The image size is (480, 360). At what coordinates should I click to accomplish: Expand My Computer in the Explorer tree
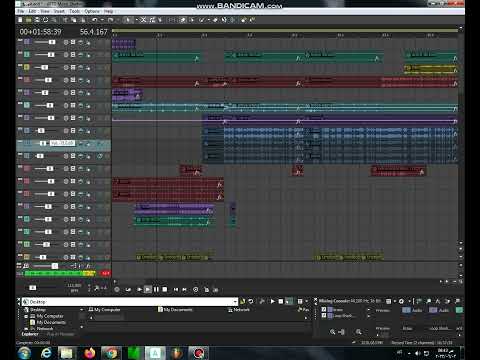pos(26,316)
